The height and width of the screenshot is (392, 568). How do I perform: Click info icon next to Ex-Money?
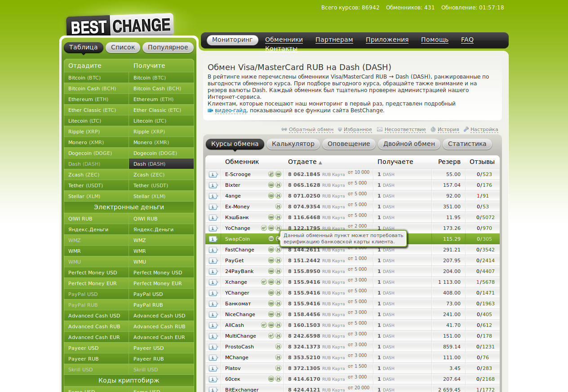point(213,207)
